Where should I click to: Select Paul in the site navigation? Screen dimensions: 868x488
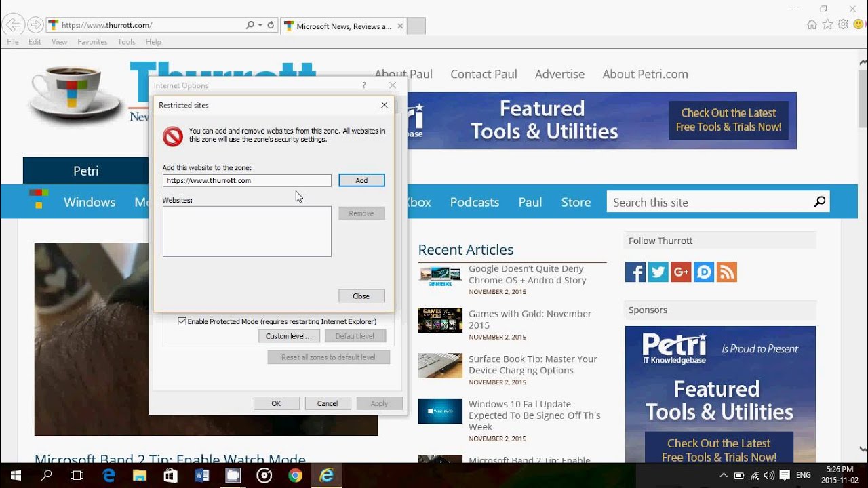point(530,202)
